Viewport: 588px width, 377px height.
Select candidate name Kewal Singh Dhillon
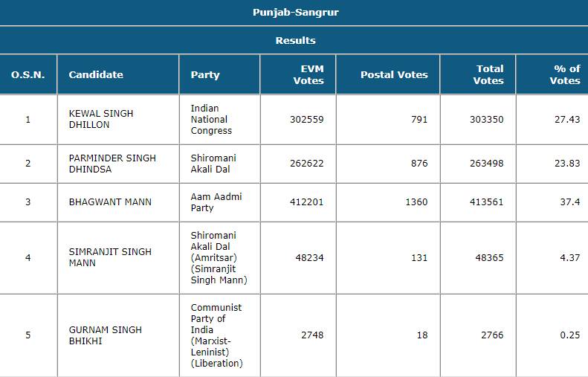click(x=101, y=119)
